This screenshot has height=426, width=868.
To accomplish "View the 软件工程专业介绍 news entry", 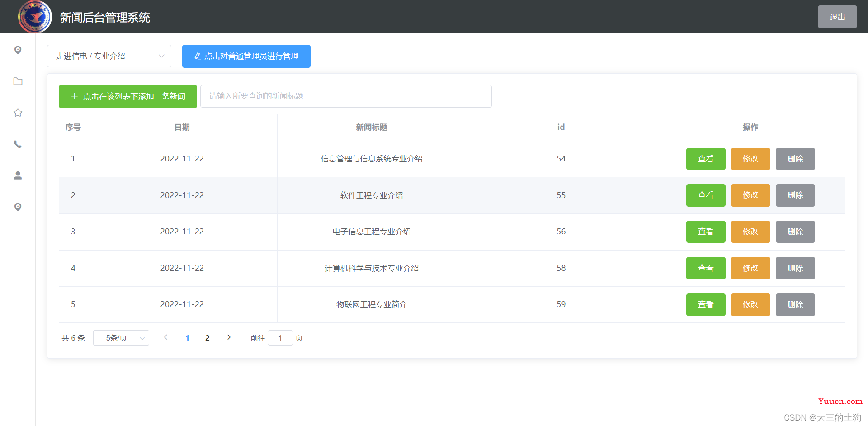I will coord(706,195).
